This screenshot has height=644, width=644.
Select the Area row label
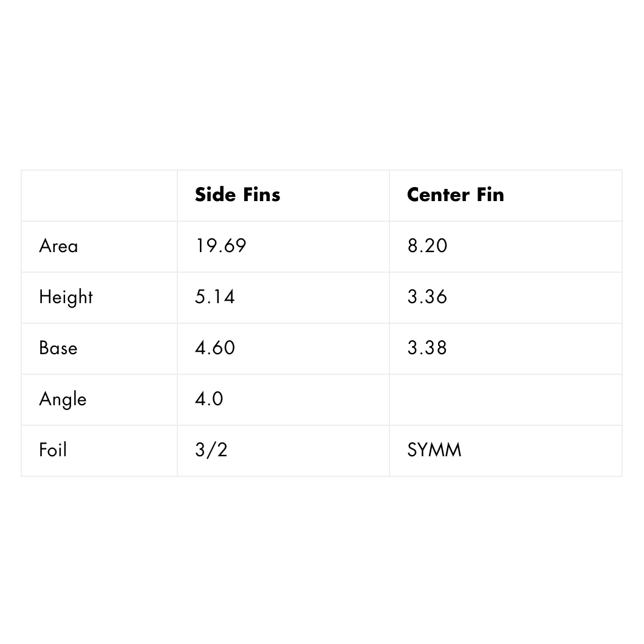coord(58,246)
